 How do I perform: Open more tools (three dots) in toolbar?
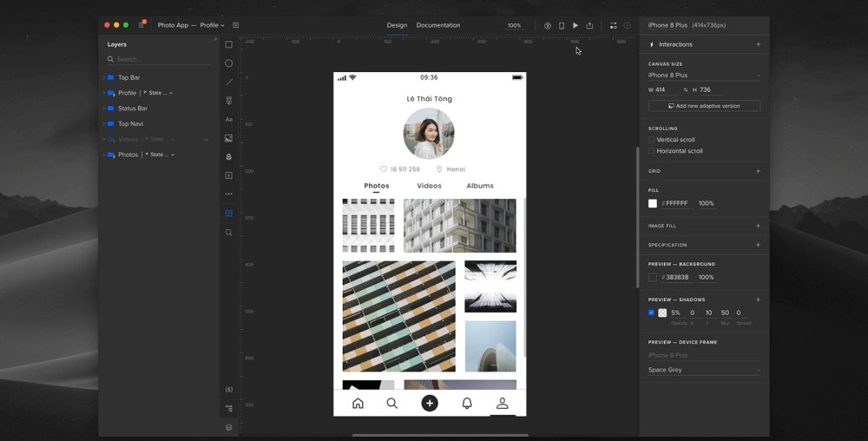228,194
